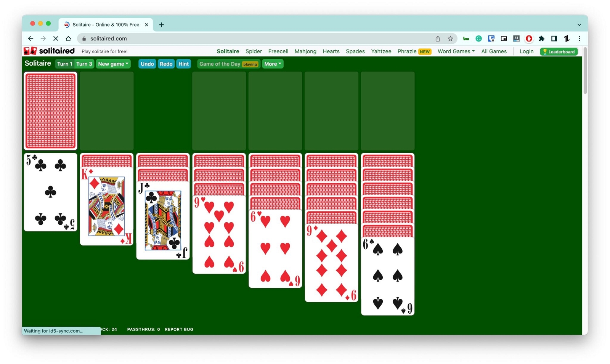Select Turn 3 mode
This screenshot has width=610, height=364.
84,64
